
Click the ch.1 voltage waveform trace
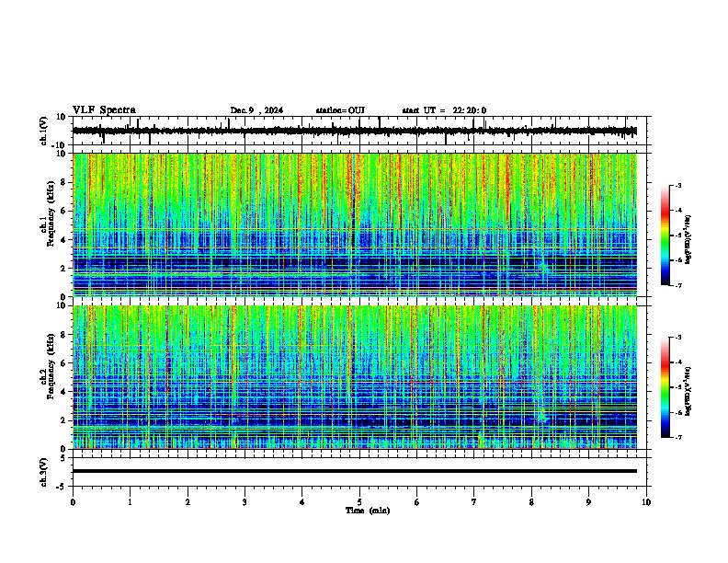click(355, 131)
